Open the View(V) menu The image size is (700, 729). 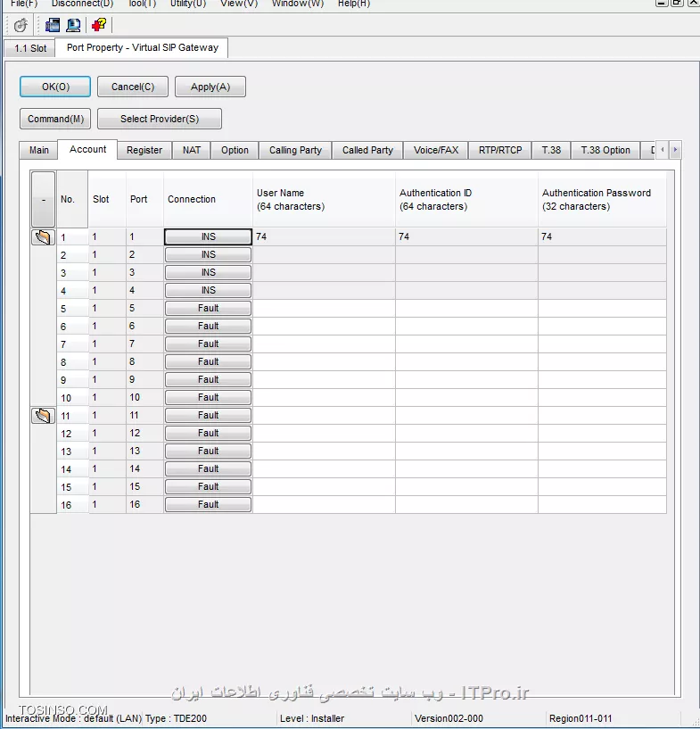(x=239, y=4)
